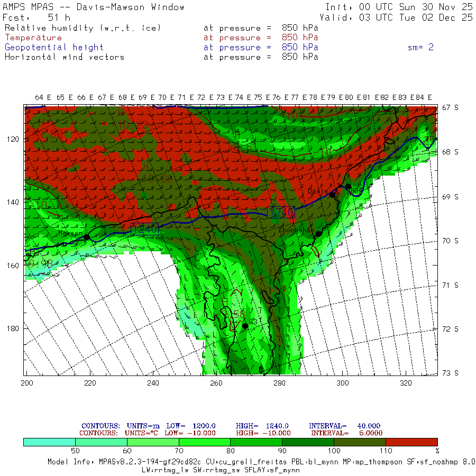Pick the bright green 70–80% colorbar swatch
The image size is (476, 476).
click(x=205, y=442)
